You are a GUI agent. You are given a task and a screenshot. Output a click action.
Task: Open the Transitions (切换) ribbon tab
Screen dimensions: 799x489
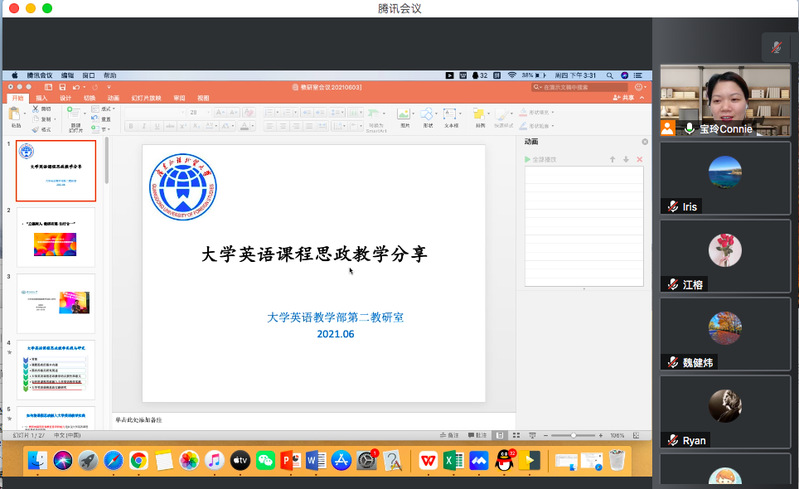pos(89,98)
